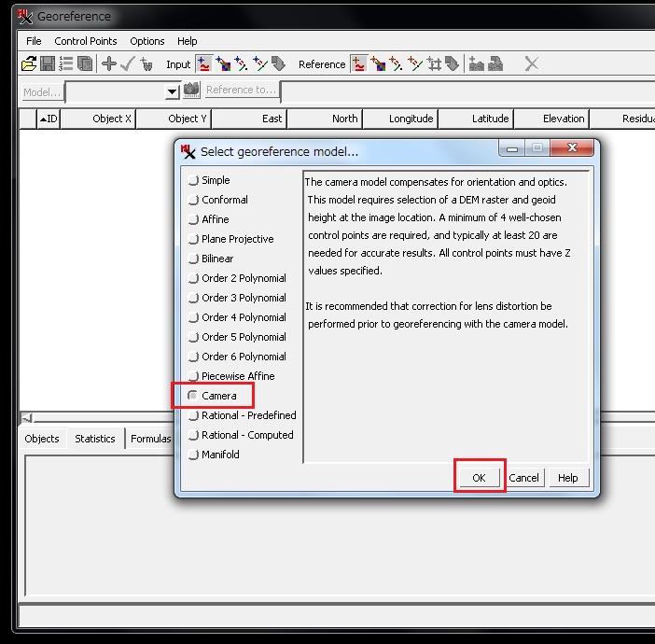The height and width of the screenshot is (644, 655).
Task: Open the Control Points menu
Action: 86,41
